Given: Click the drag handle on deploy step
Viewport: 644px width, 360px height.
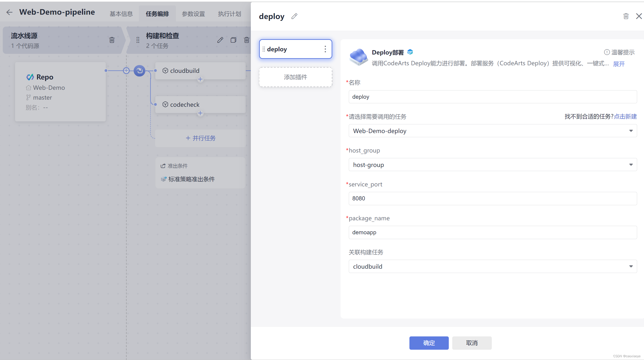Looking at the screenshot, I should pos(263,49).
